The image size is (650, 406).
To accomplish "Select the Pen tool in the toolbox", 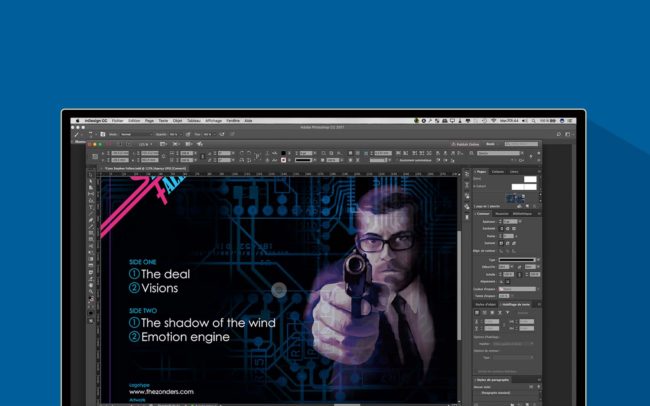I will point(91,220).
